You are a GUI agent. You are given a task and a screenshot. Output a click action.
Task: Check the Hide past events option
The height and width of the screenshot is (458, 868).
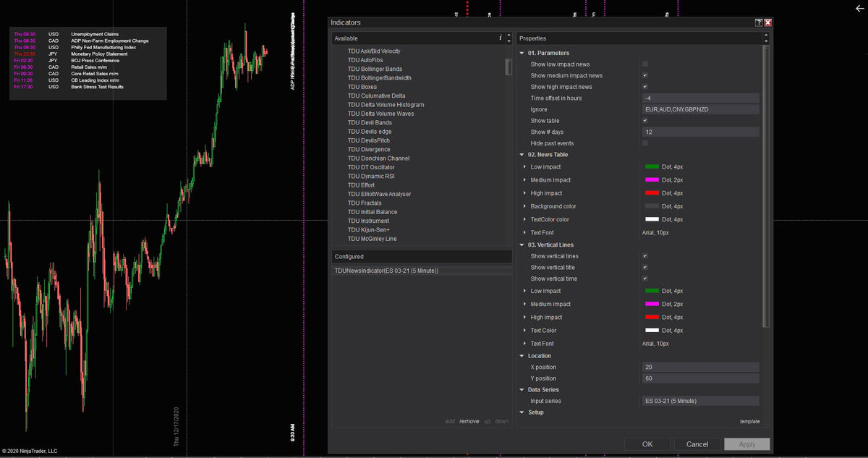point(643,143)
